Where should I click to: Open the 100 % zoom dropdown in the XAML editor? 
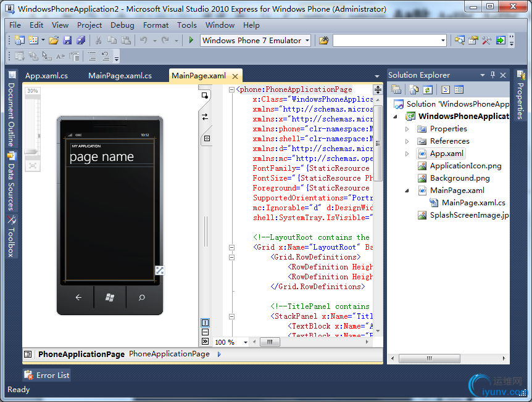pyautogui.click(x=246, y=342)
